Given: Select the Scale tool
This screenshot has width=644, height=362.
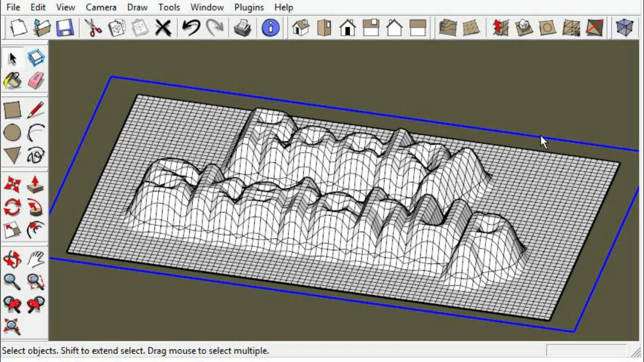Looking at the screenshot, I should pyautogui.click(x=13, y=230).
